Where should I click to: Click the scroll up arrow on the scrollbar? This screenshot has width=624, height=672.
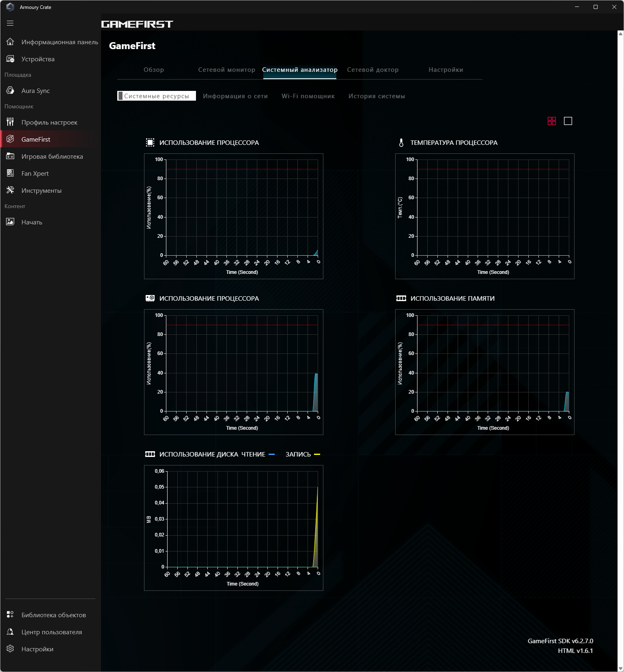(x=621, y=34)
